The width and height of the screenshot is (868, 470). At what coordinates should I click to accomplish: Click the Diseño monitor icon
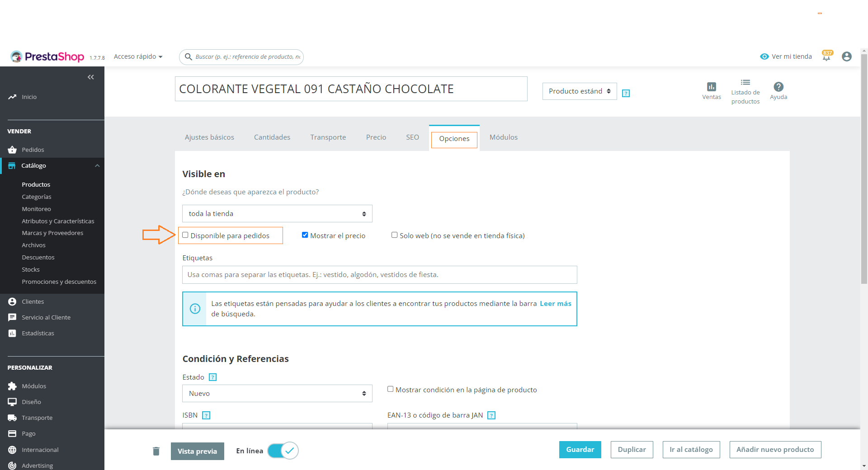click(x=12, y=402)
